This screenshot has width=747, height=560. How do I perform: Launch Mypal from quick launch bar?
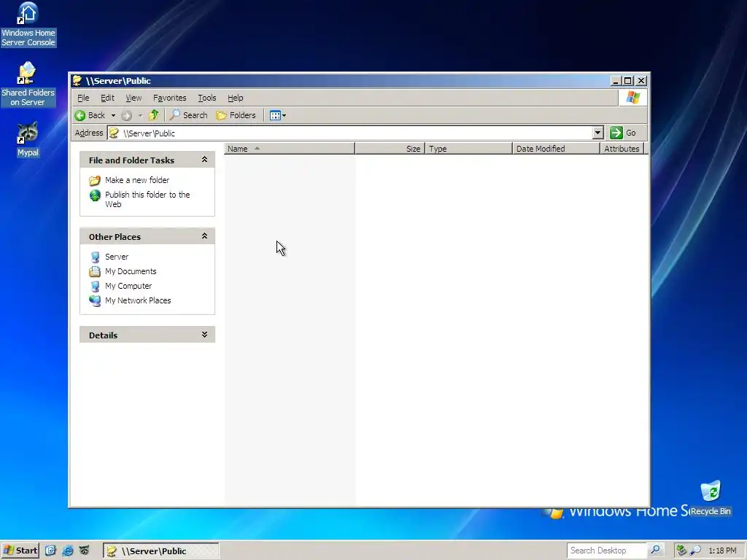[x=85, y=551]
